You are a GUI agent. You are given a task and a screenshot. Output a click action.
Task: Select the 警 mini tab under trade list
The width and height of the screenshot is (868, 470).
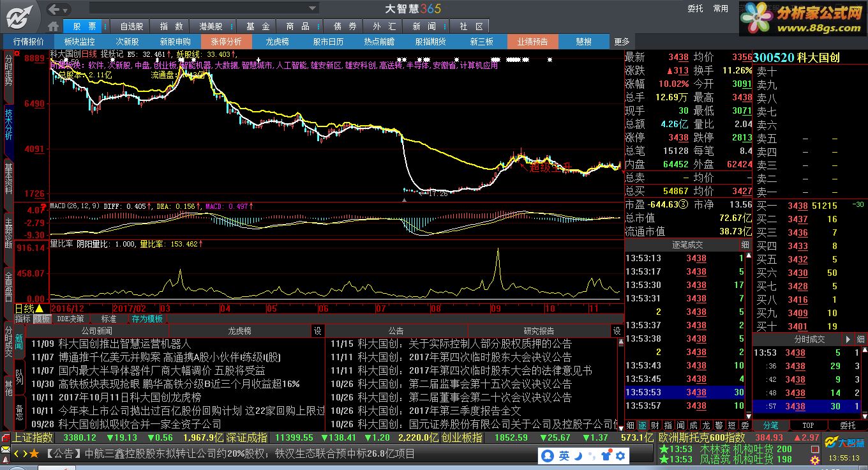click(x=719, y=425)
